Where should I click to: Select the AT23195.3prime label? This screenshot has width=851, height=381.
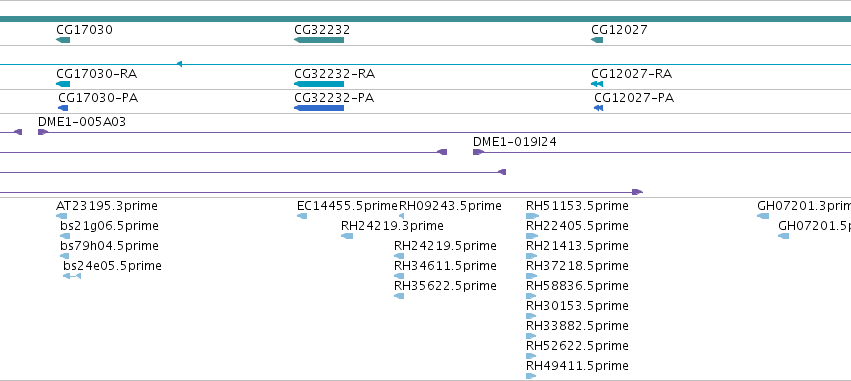click(x=107, y=206)
